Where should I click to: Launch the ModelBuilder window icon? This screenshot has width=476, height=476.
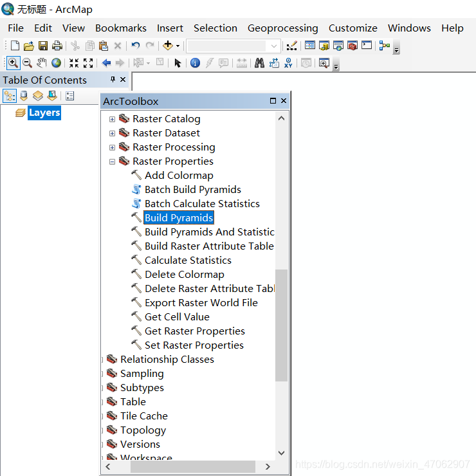pyautogui.click(x=384, y=46)
